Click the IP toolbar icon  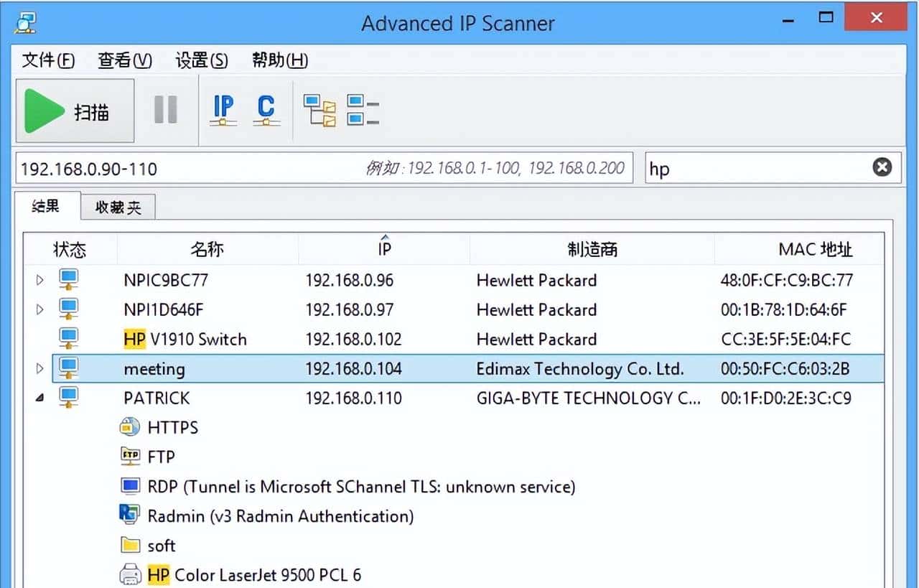coord(223,111)
